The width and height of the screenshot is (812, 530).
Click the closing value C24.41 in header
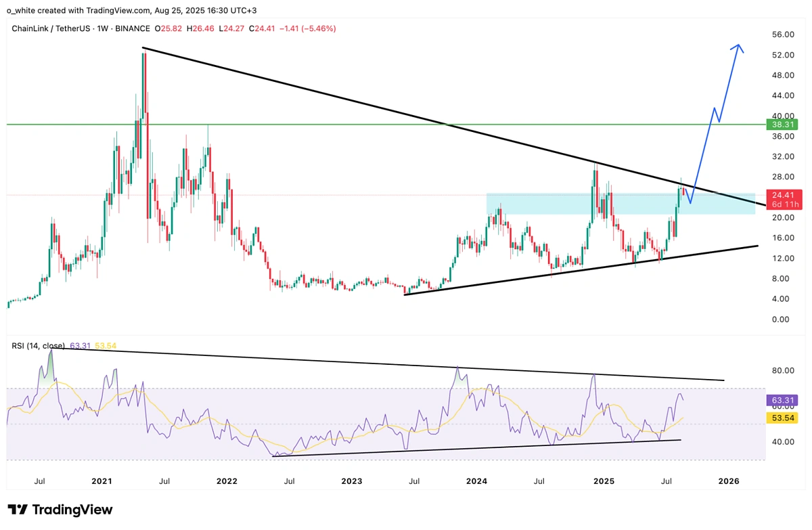coord(263,28)
